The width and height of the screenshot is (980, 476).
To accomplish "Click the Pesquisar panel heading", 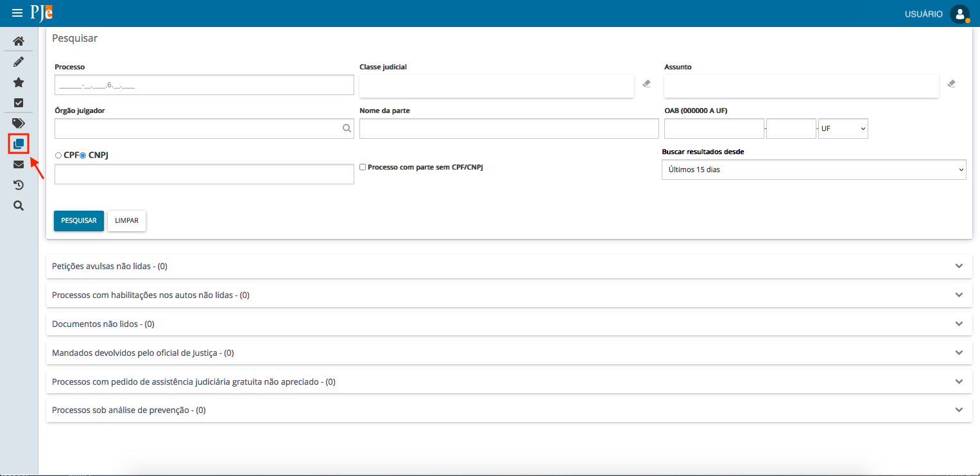I will [74, 39].
